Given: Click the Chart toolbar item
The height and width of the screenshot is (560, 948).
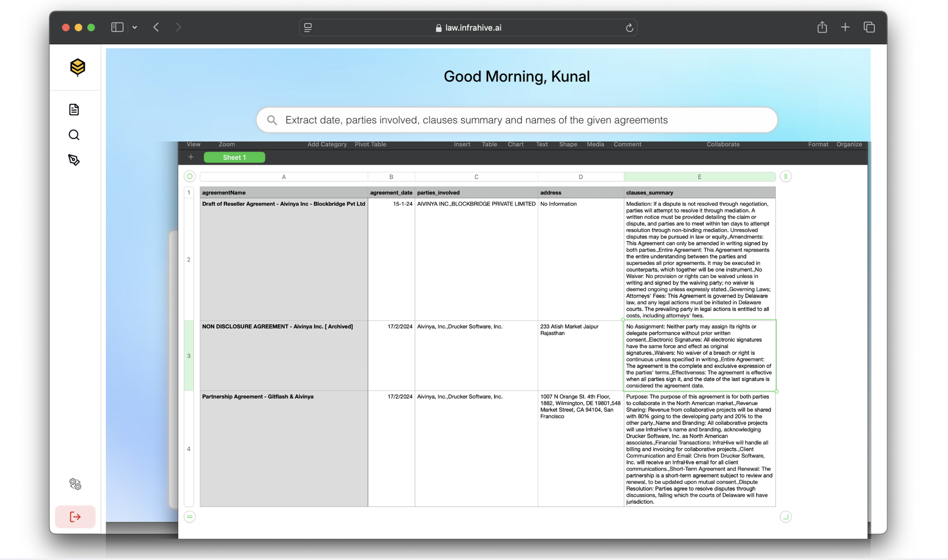Looking at the screenshot, I should pos(516,144).
